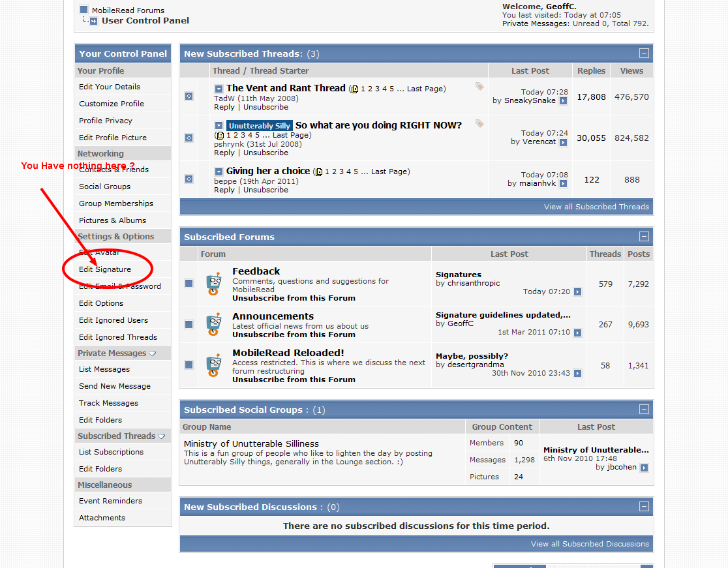
Task: Click the tag icon on Vent and Rant Thread
Action: coord(479,86)
